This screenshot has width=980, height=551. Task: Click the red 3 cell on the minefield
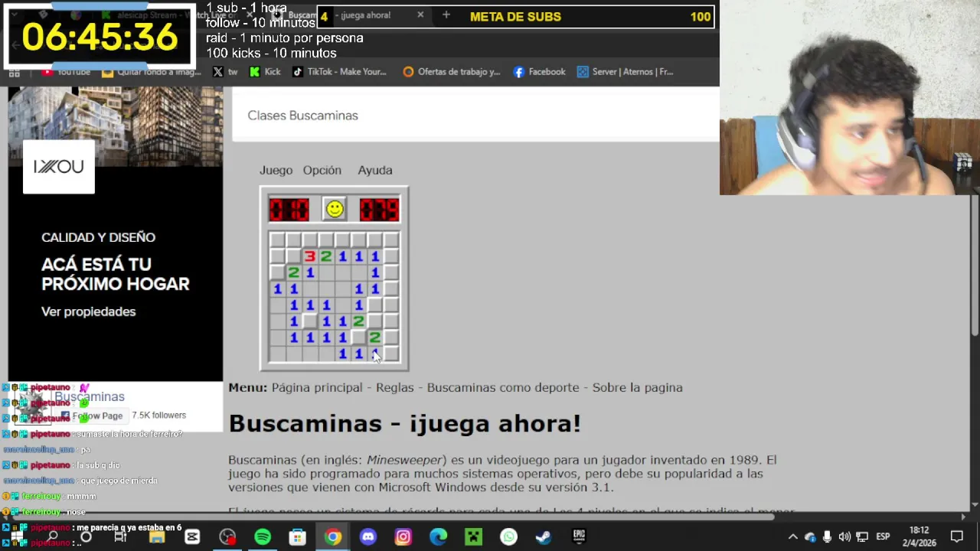309,256
